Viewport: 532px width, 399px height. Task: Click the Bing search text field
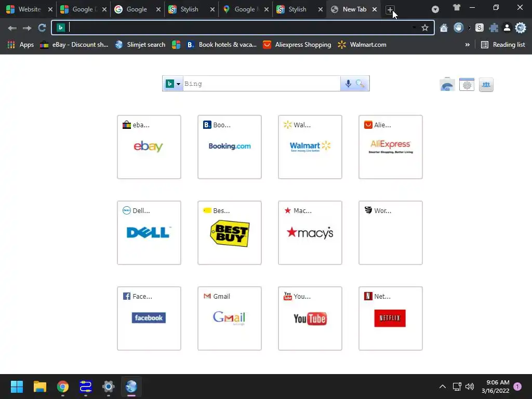coord(262,84)
